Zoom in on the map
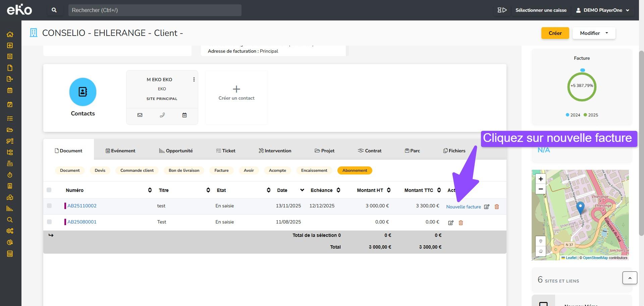The width and height of the screenshot is (644, 306). click(x=541, y=179)
